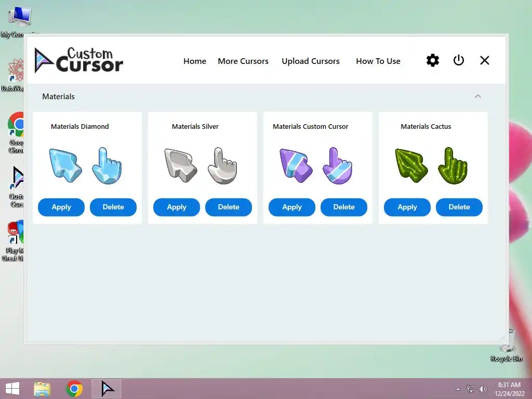532x399 pixels.
Task: Apply the Materials Diamond cursor
Action: point(61,207)
